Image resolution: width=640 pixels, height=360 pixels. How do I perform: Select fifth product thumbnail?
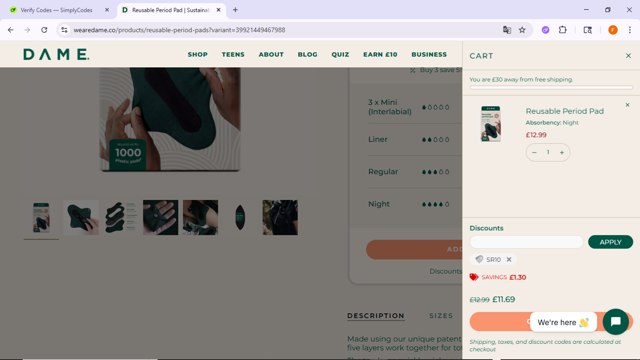(200, 218)
